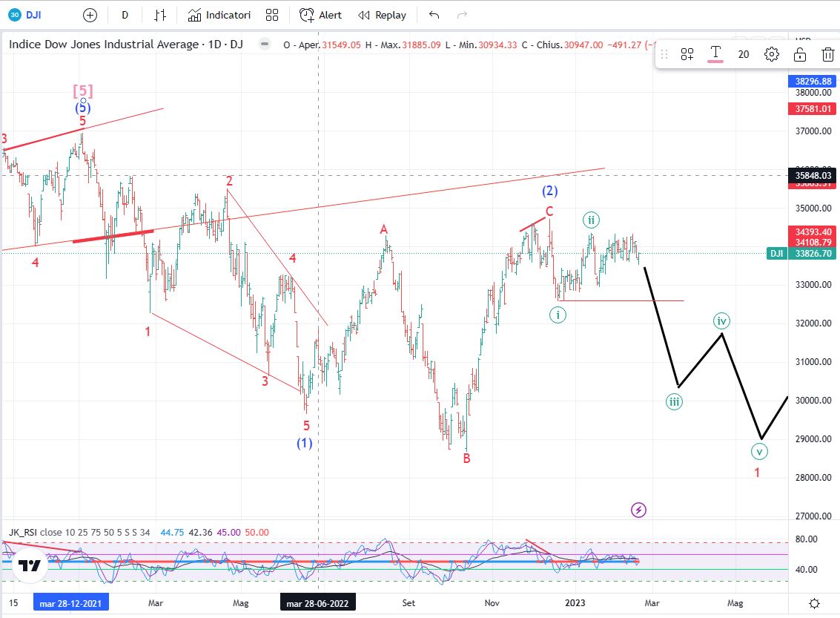Image resolution: width=840 pixels, height=618 pixels.
Task: Click the black mar 28-06-2022 date label
Action: [x=317, y=603]
